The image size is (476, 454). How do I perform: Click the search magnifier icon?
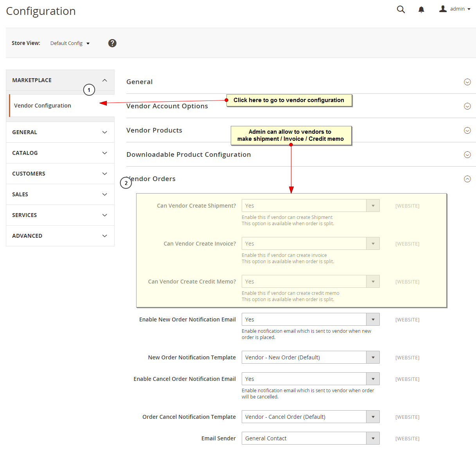pyautogui.click(x=401, y=9)
